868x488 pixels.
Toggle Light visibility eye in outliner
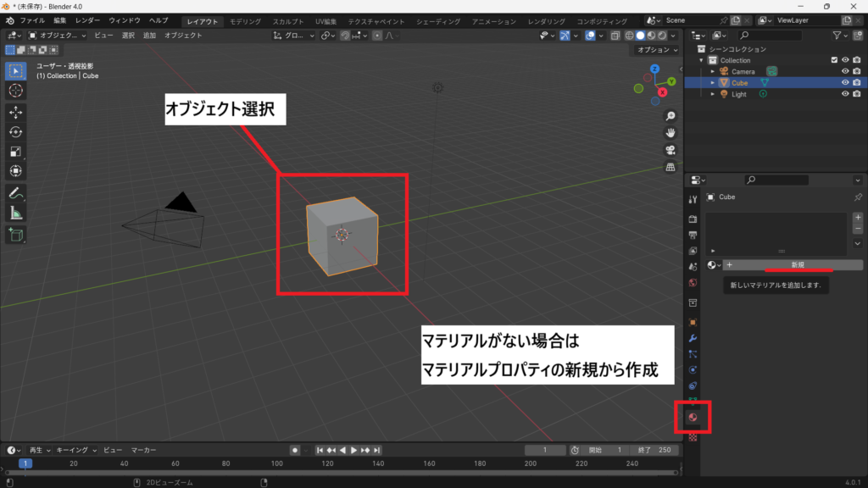845,94
